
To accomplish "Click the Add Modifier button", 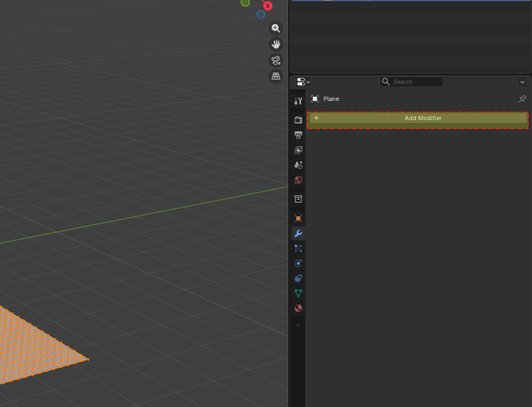I will [418, 118].
